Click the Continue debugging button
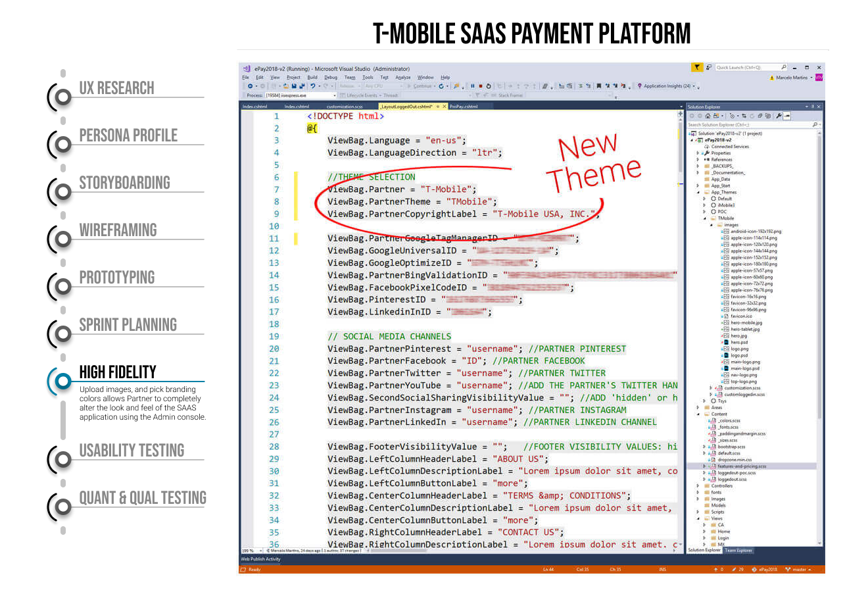Screen dimensions: 868x592 tap(419, 86)
